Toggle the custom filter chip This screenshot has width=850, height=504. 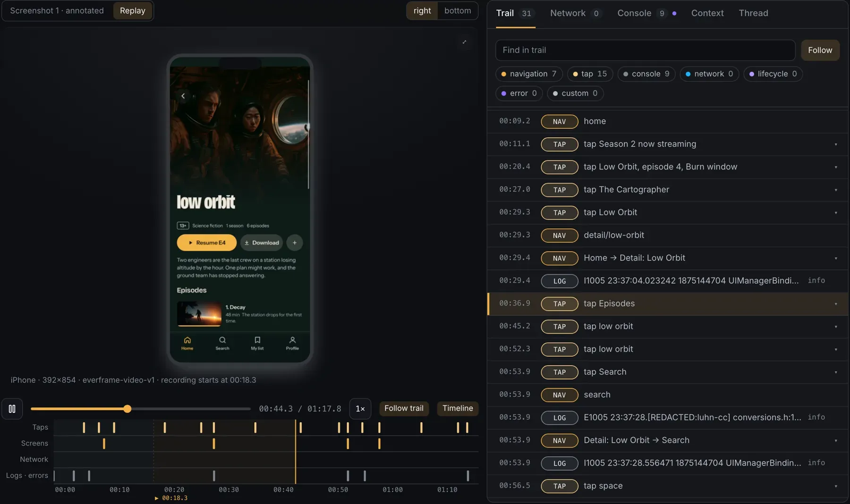pyautogui.click(x=575, y=93)
